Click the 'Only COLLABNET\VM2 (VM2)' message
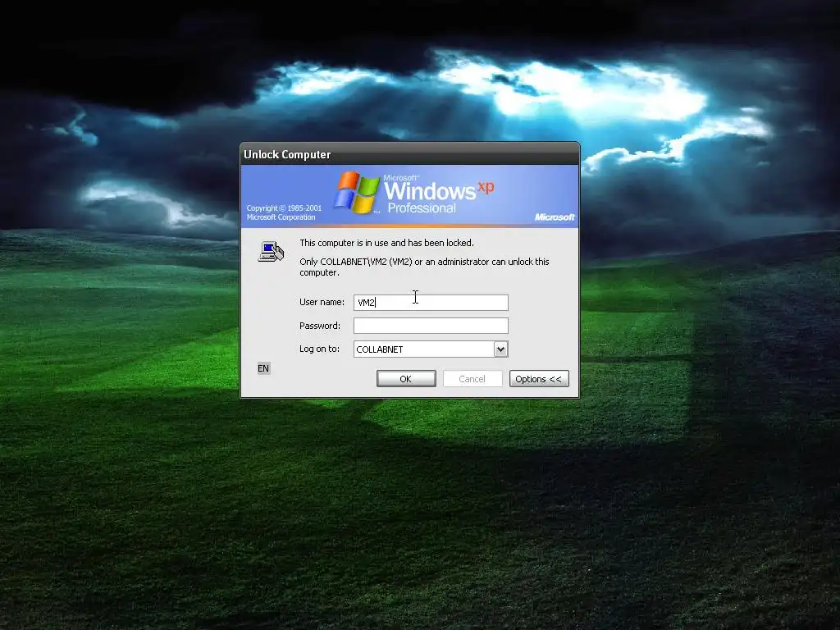The height and width of the screenshot is (630, 840). (424, 267)
